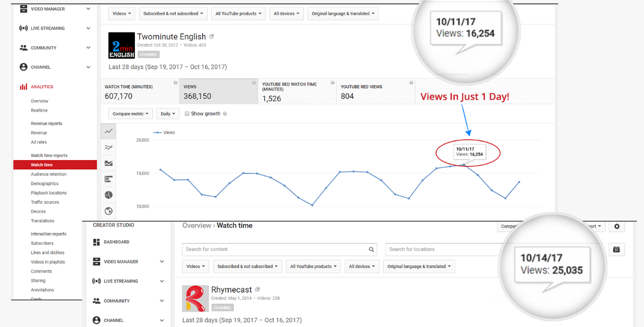Click Community icon in lower sidebar
Image resolution: width=644 pixels, height=327 pixels.
[x=96, y=301]
